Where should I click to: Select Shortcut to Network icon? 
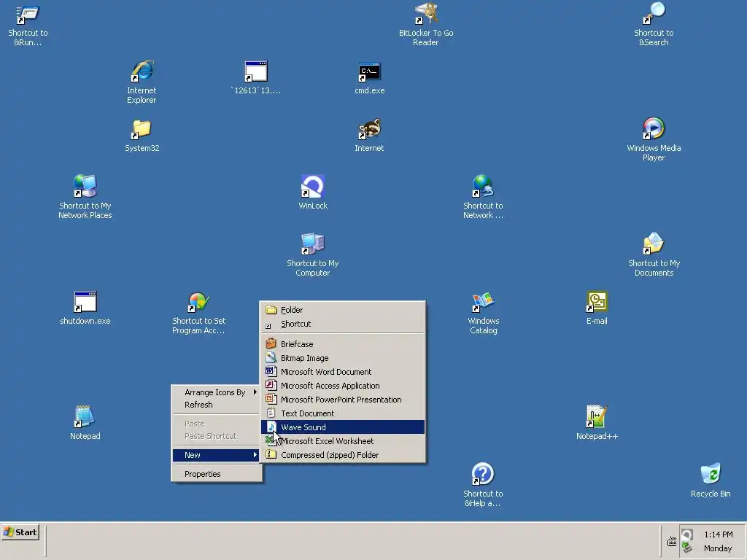click(483, 197)
